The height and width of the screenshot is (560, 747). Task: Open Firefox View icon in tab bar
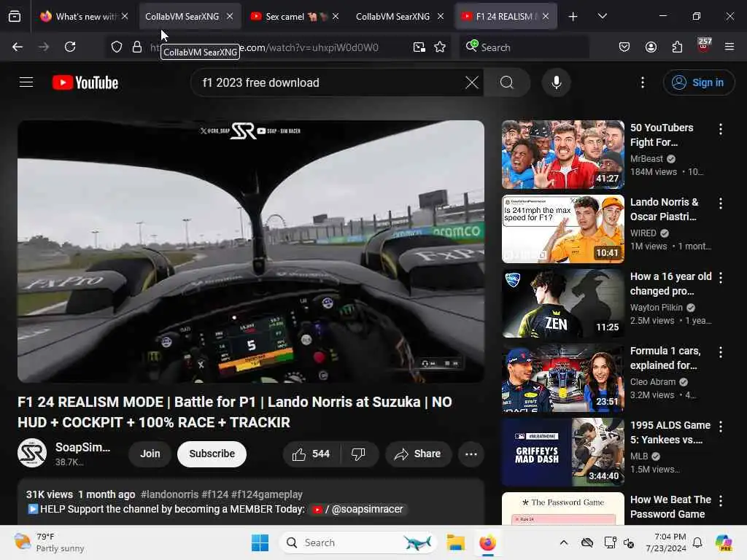[15, 17]
